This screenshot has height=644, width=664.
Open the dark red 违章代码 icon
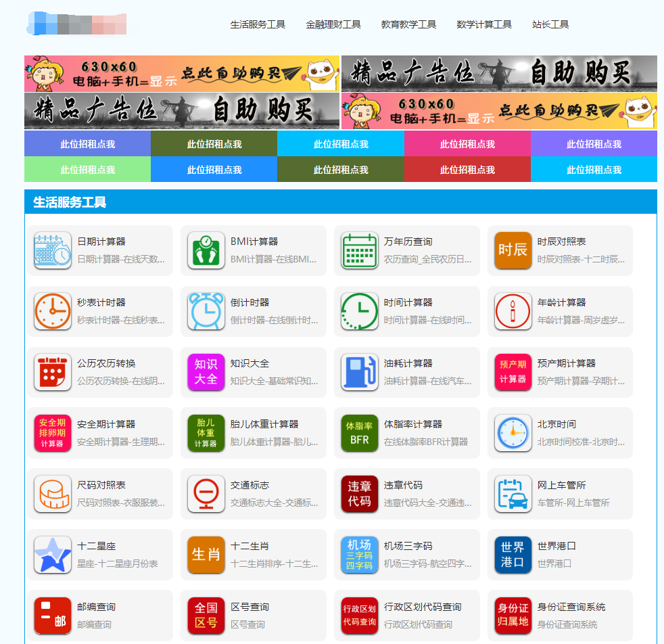point(359,494)
